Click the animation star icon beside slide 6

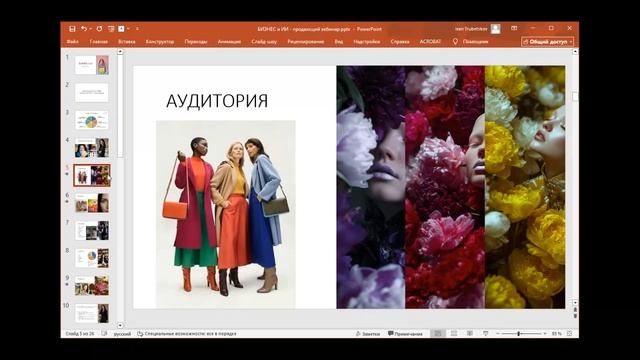point(67,202)
